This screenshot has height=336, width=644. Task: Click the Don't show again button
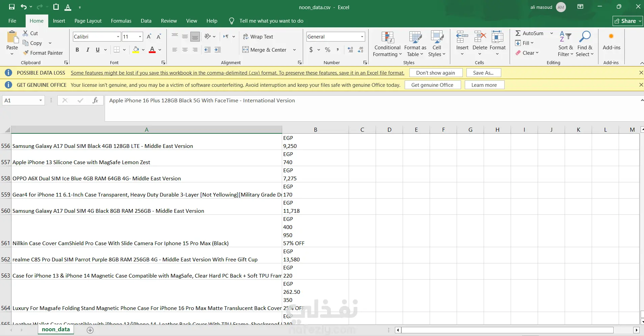435,73
